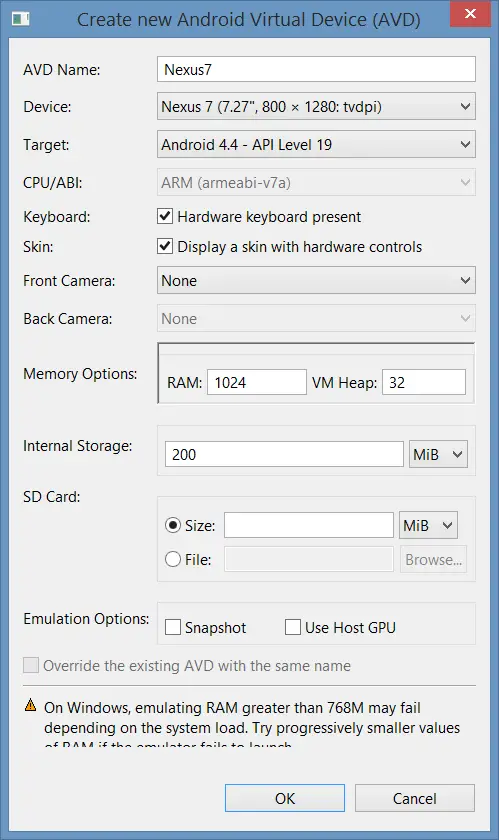The width and height of the screenshot is (499, 840).
Task: Click the VM Heap field showing 32
Action: (424, 382)
